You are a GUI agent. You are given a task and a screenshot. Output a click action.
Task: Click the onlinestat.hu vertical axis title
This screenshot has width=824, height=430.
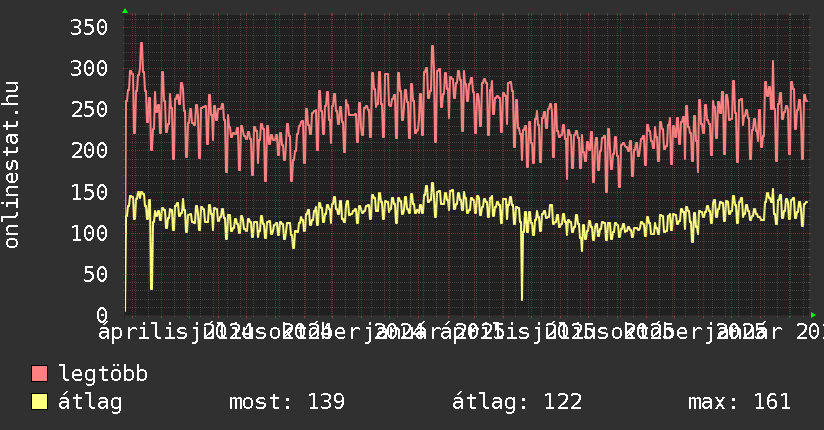click(x=12, y=165)
